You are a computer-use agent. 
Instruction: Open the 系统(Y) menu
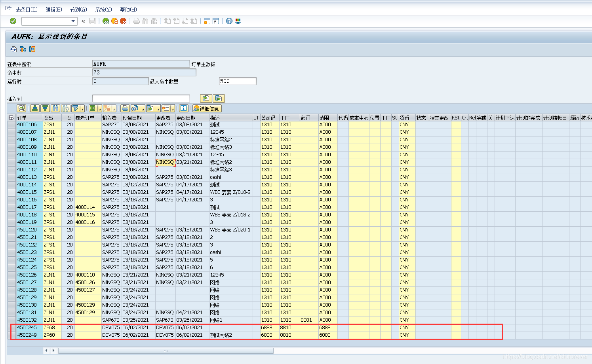104,9
